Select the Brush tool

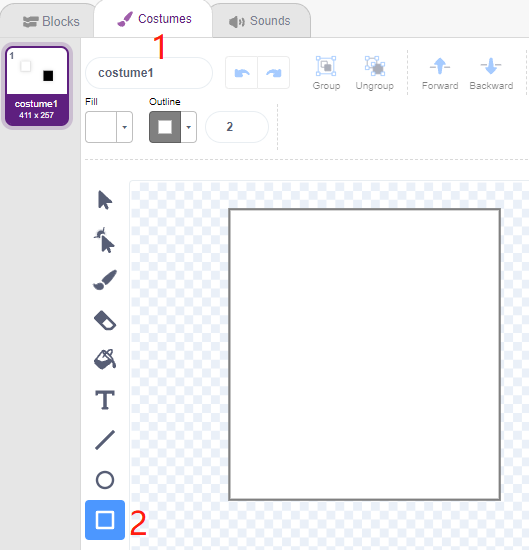click(x=105, y=280)
